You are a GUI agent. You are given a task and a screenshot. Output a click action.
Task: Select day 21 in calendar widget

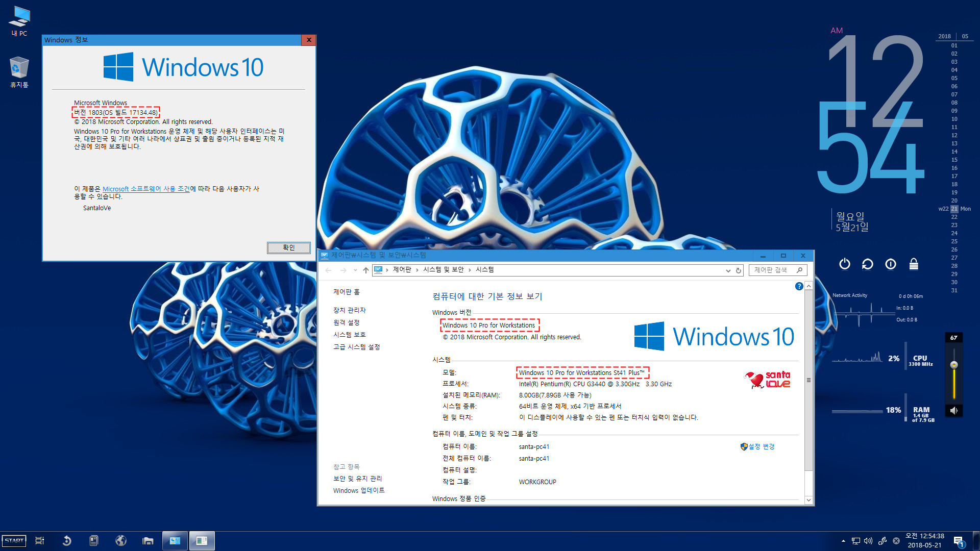[954, 209]
